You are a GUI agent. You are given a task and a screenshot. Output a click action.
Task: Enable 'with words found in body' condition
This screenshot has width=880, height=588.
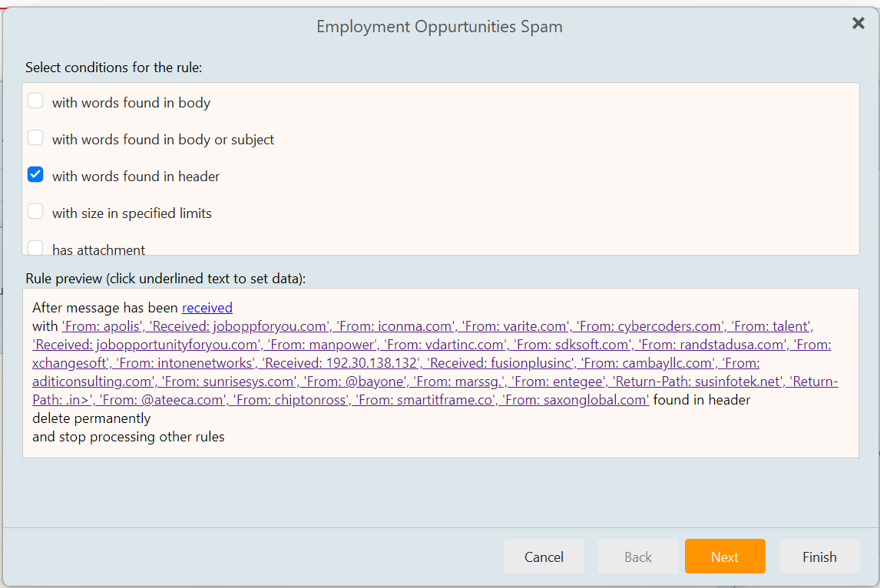[x=35, y=101]
